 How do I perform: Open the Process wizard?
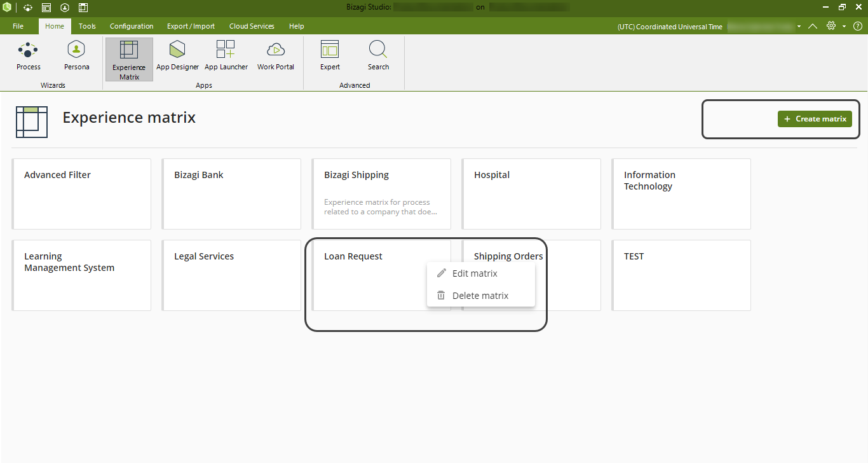click(x=29, y=56)
